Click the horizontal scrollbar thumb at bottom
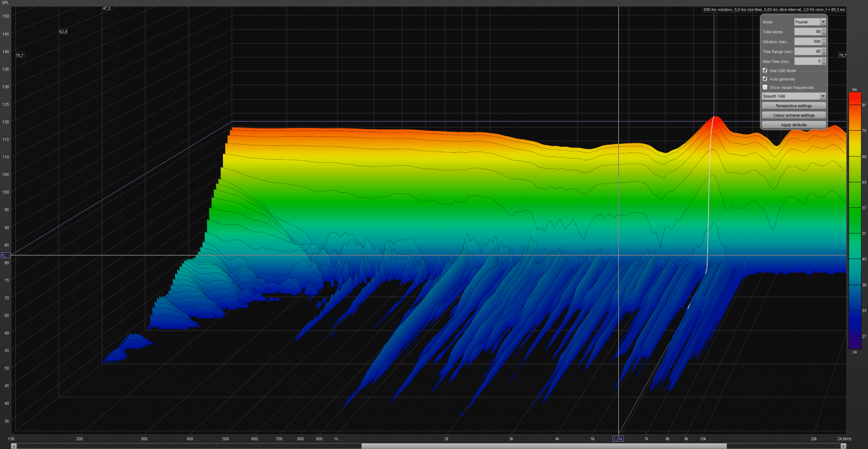The height and width of the screenshot is (449, 868). pyautogui.click(x=544, y=446)
